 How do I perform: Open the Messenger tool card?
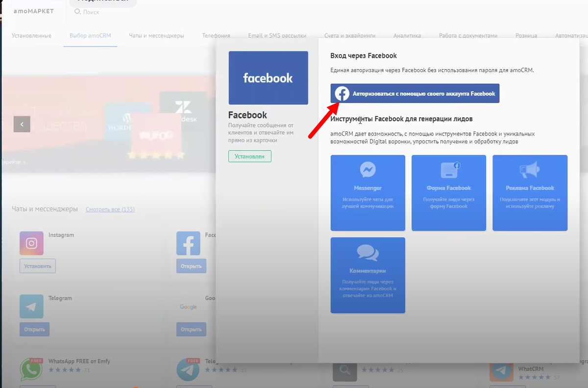click(368, 193)
